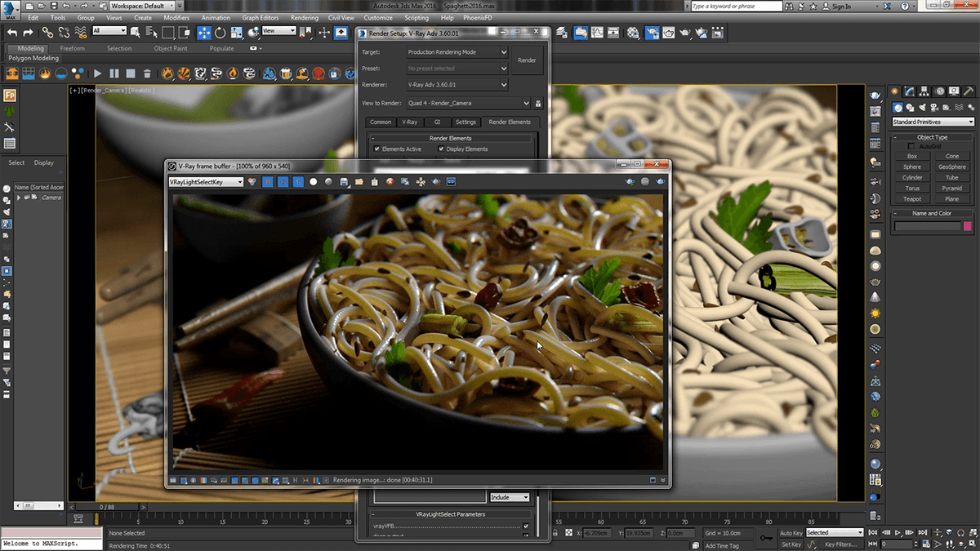Viewport: 980px width, 551px height.
Task: Click the Rectangular Selection Region icon
Action: pyautogui.click(x=169, y=32)
